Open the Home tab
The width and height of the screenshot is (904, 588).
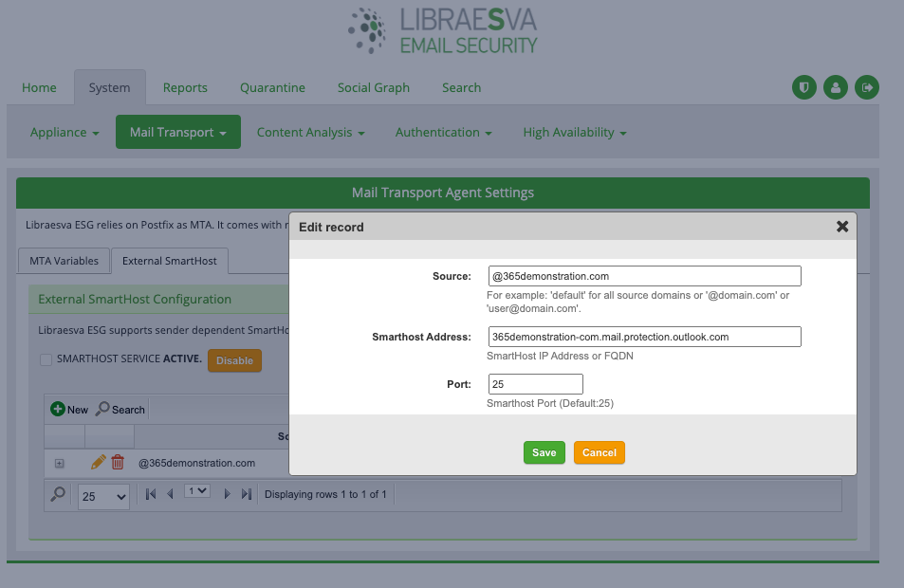(39, 87)
